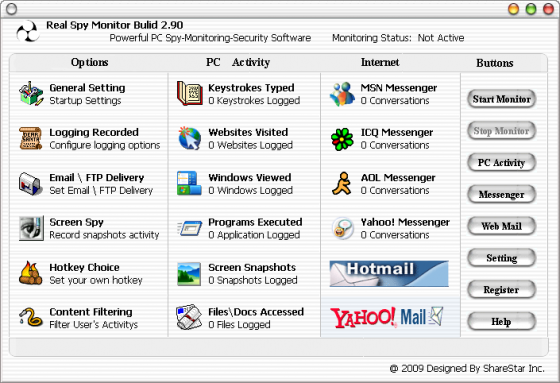The height and width of the screenshot is (383, 560).
Task: Click the yellow title bar button
Action: click(513, 9)
